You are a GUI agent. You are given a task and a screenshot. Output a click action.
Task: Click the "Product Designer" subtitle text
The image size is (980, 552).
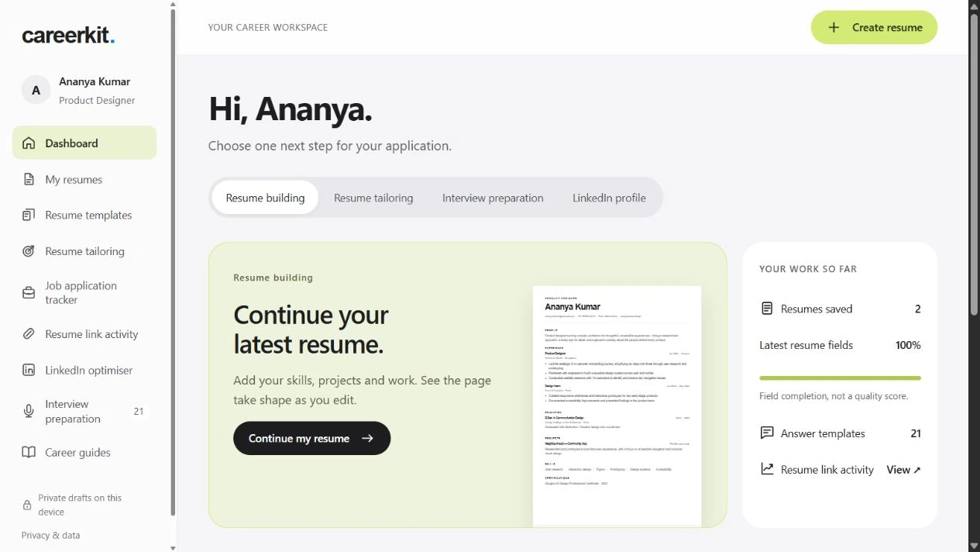click(x=97, y=100)
